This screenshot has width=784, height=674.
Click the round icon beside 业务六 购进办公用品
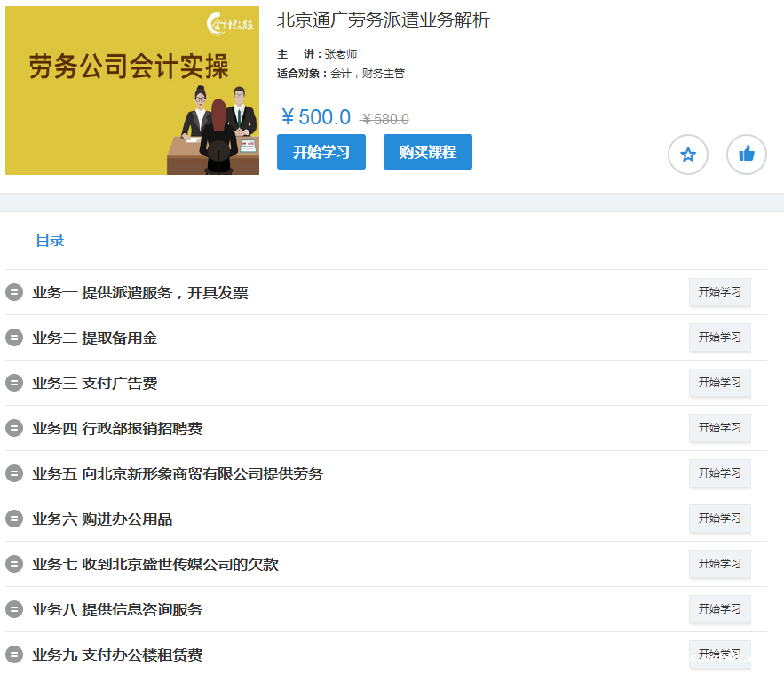(x=14, y=519)
